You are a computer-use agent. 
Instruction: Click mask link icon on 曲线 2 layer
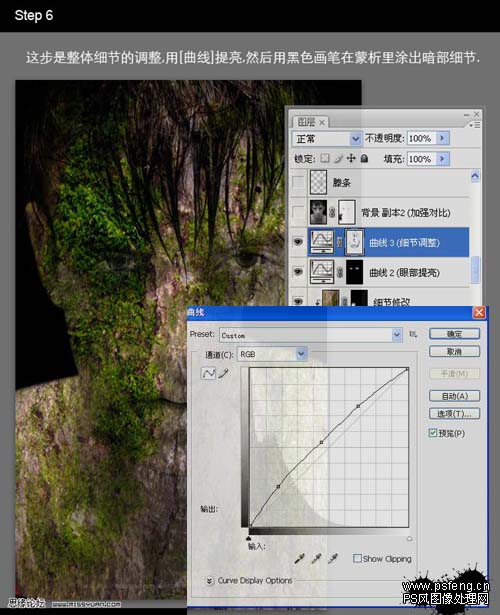pyautogui.click(x=340, y=272)
